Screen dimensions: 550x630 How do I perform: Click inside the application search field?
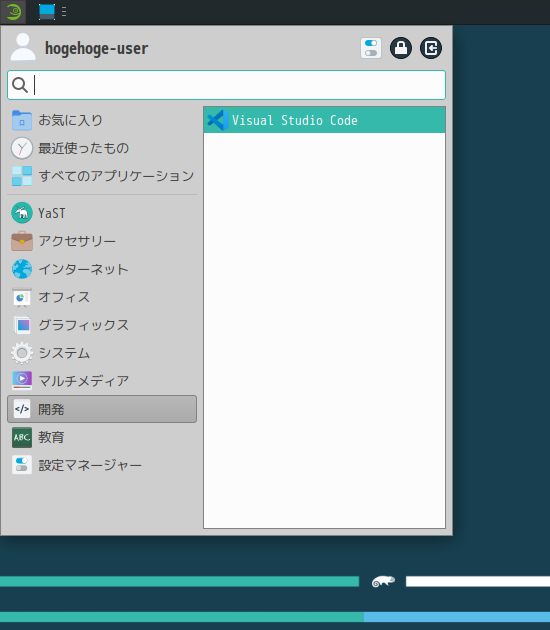point(227,85)
